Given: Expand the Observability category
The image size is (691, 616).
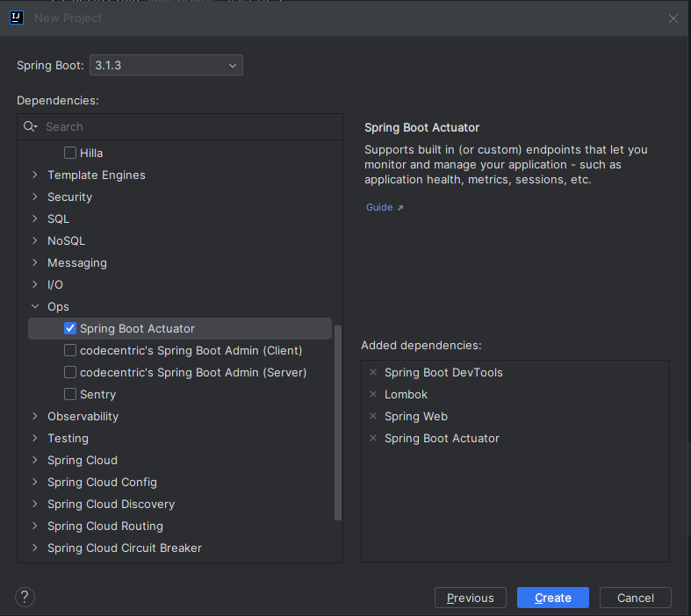Looking at the screenshot, I should (x=35, y=416).
